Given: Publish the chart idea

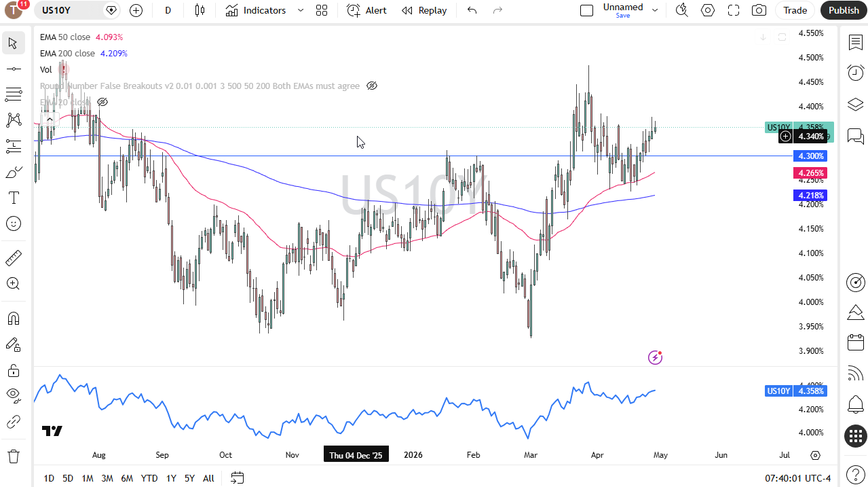Looking at the screenshot, I should tap(844, 10).
